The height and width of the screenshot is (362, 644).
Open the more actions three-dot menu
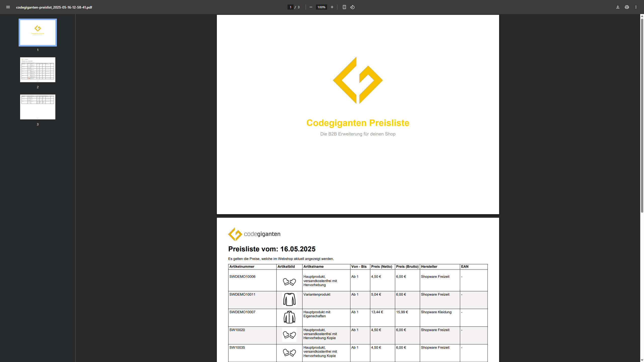636,7
